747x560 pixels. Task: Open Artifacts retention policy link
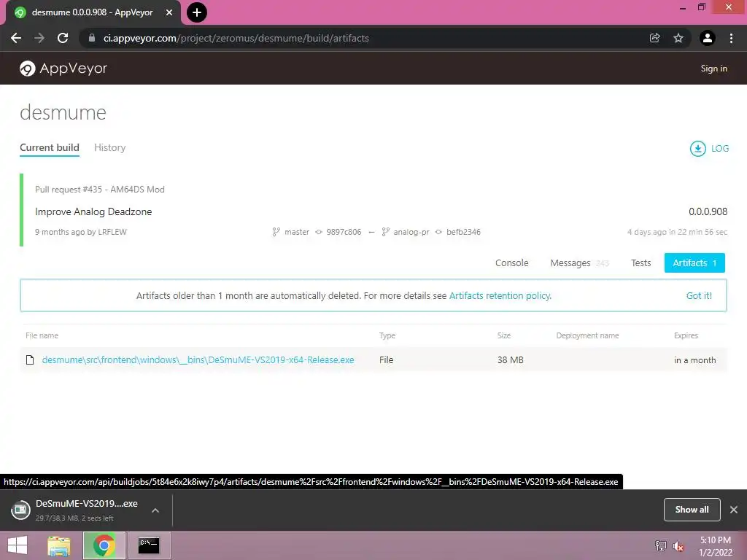coord(500,296)
